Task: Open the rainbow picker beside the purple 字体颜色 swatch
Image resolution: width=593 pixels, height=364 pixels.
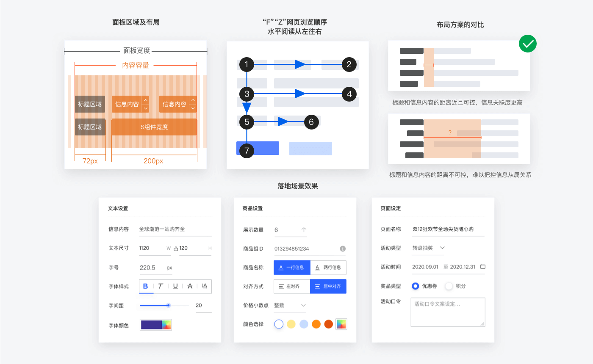Action: click(166, 325)
